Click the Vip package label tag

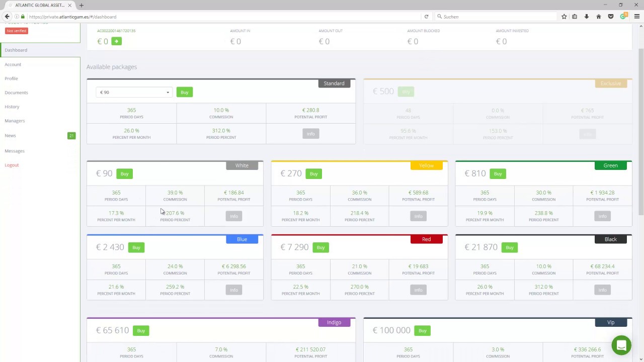pyautogui.click(x=611, y=322)
